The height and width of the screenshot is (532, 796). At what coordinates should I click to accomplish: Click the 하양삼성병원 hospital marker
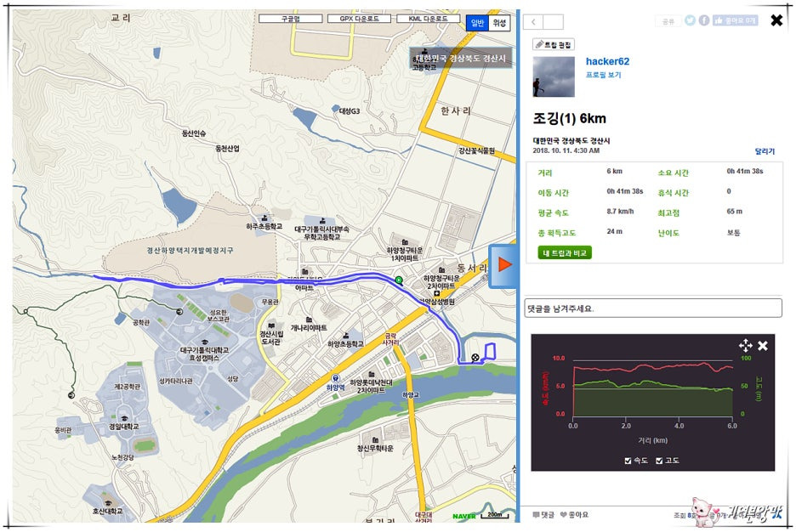click(x=436, y=293)
